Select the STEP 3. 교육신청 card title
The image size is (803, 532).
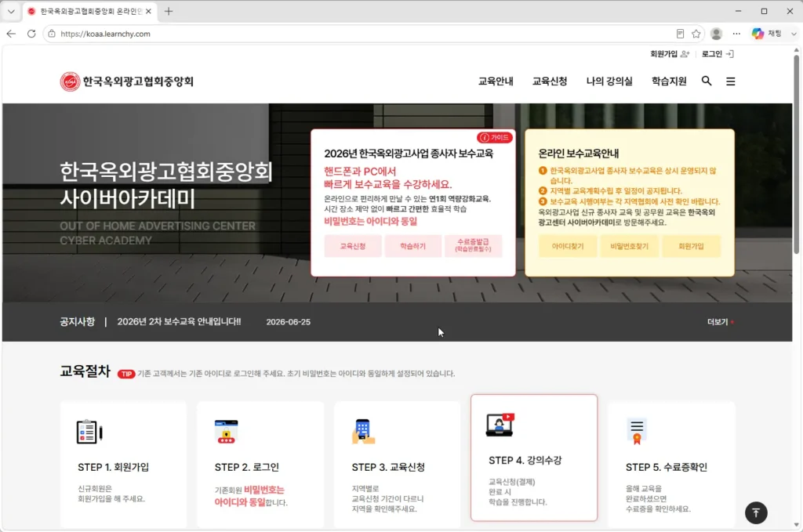click(x=388, y=467)
